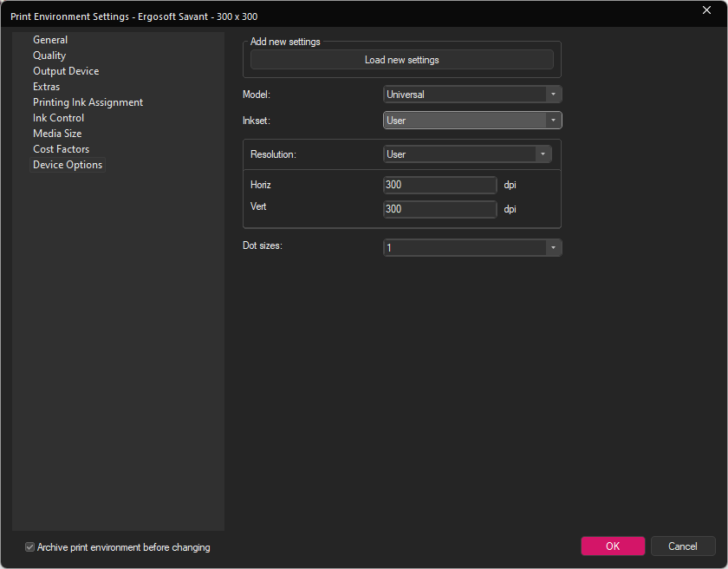
Task: Click the Inkset label text
Action: pos(257,121)
